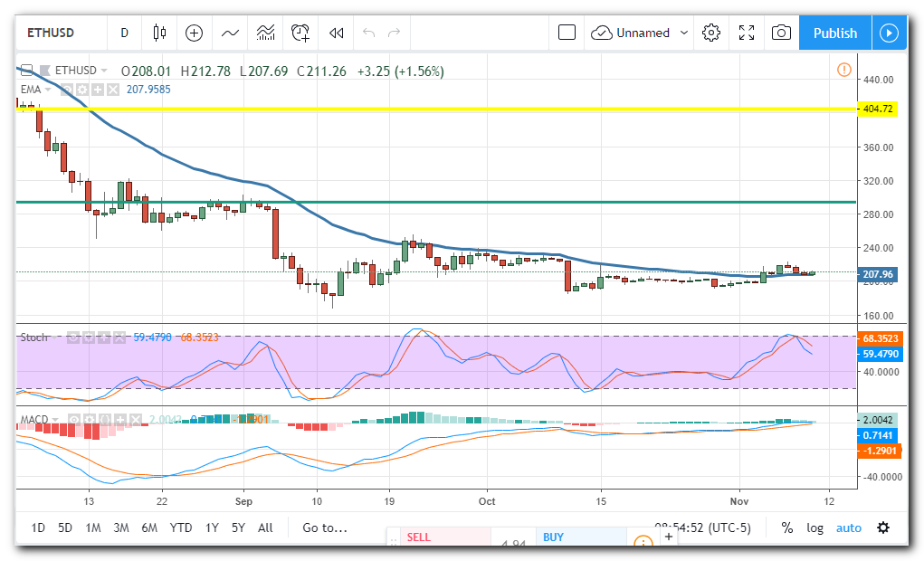Select the 6M date range
The width and height of the screenshot is (924, 561).
coord(149,528)
